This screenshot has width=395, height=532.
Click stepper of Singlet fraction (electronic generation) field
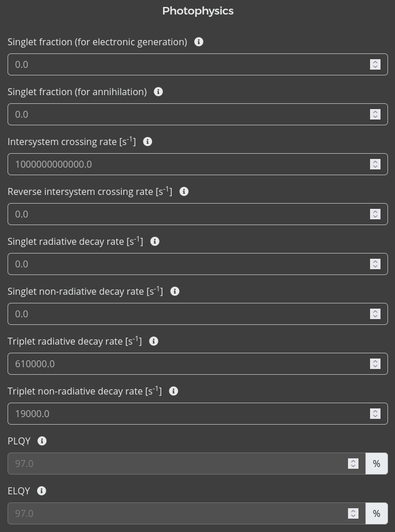[x=375, y=64]
